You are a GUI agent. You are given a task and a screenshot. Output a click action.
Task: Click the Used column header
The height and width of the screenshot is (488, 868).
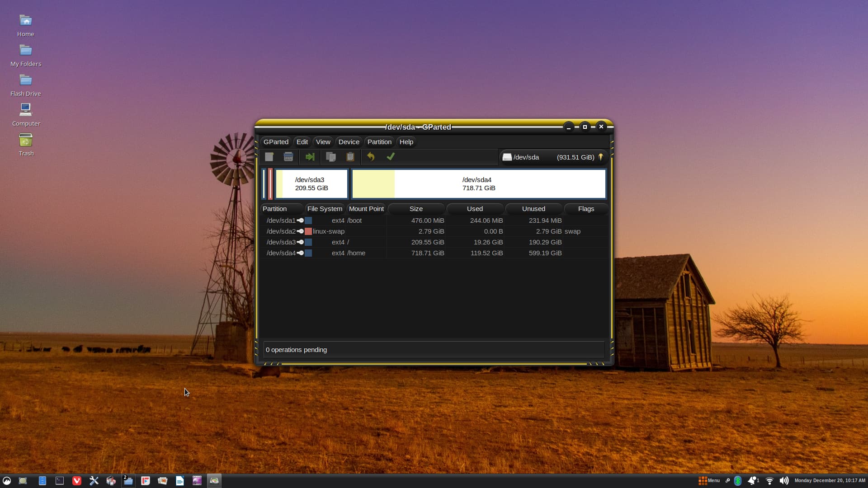[475, 209]
